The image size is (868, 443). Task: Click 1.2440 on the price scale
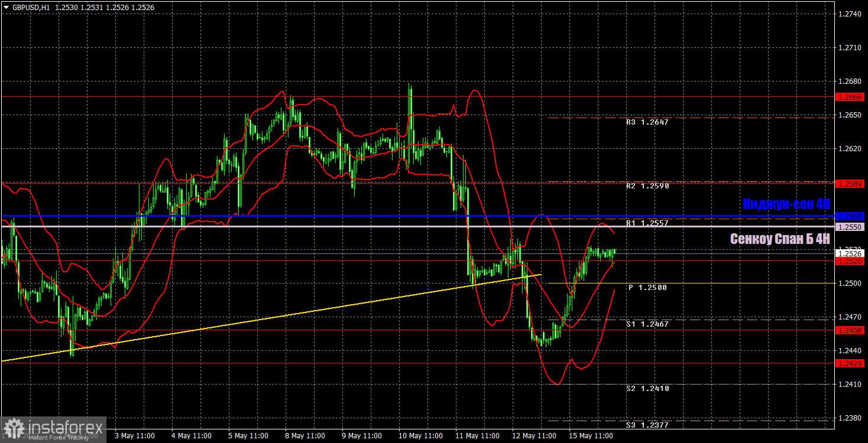click(850, 351)
